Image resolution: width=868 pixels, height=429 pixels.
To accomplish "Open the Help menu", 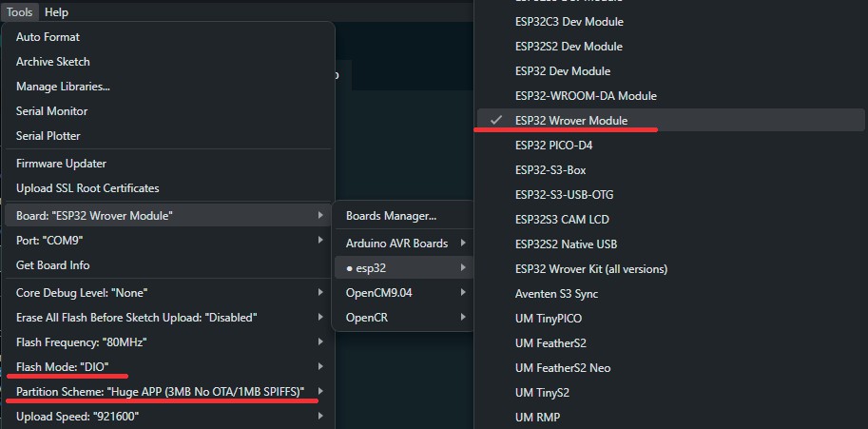I will 56,12.
